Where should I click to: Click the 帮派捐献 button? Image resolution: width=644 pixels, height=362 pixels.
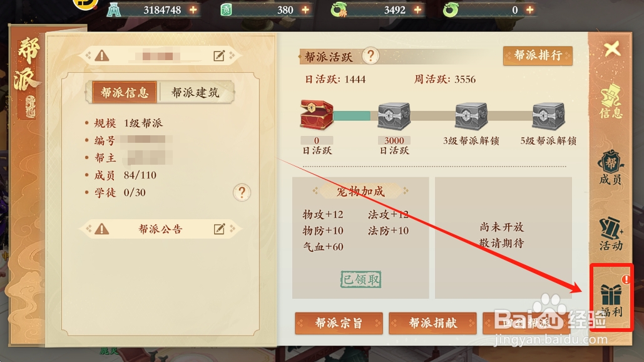(432, 323)
